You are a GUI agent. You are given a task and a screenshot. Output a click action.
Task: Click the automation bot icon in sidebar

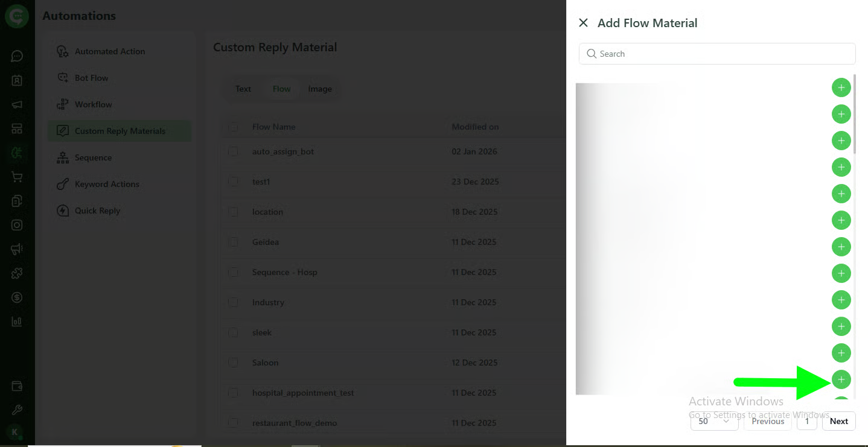(17, 153)
